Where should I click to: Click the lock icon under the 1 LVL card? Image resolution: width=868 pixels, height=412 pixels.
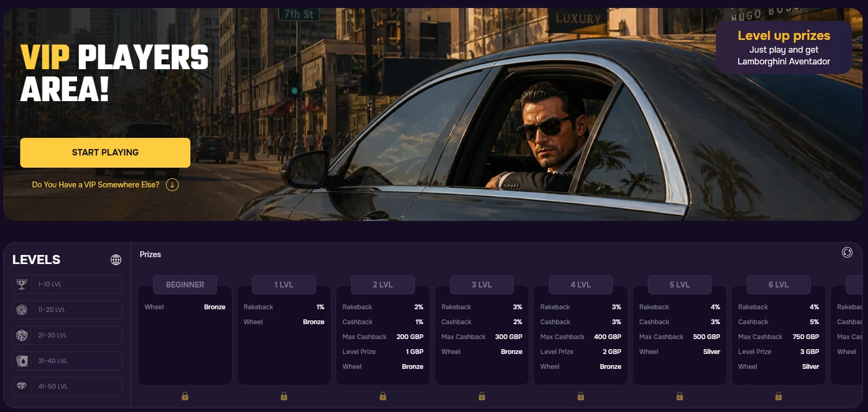(x=284, y=396)
